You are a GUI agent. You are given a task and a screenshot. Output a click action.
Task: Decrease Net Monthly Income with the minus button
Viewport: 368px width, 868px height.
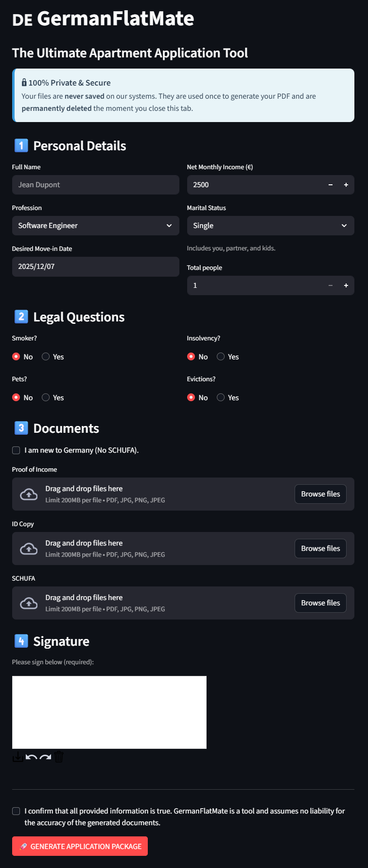[x=331, y=185]
